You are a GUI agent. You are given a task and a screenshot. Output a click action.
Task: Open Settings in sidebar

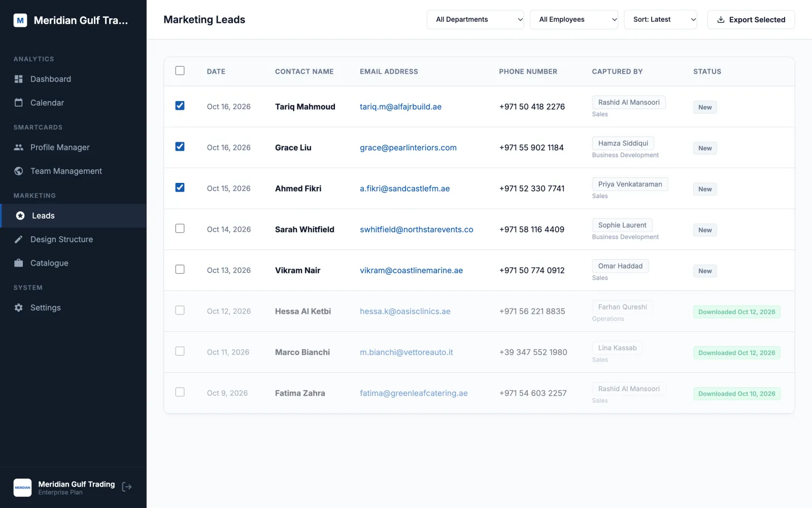[x=73, y=308]
